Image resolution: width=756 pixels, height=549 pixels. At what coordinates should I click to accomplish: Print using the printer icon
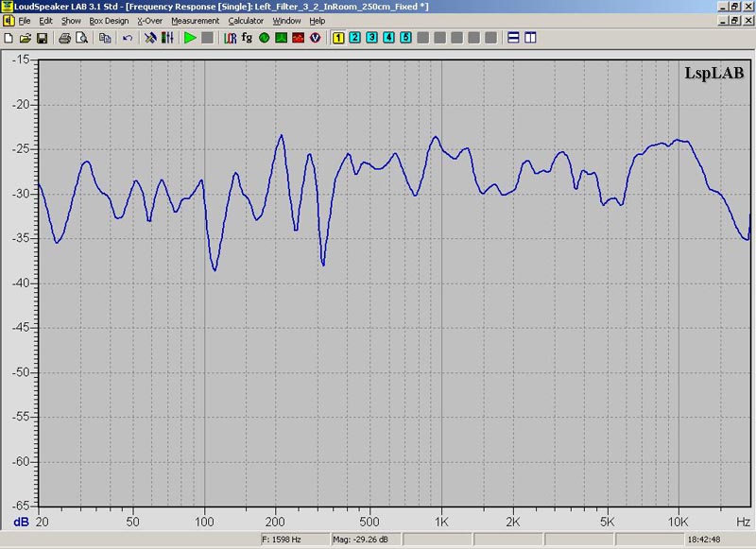pos(64,38)
